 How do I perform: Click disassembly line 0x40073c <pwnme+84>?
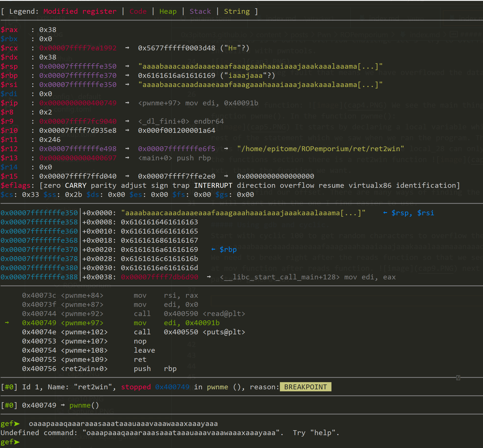(x=110, y=295)
